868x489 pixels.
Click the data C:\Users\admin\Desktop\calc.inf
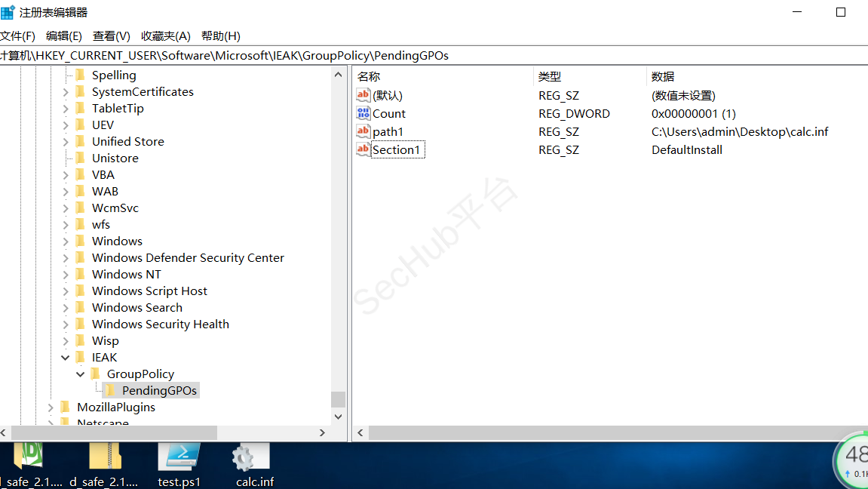coord(740,132)
